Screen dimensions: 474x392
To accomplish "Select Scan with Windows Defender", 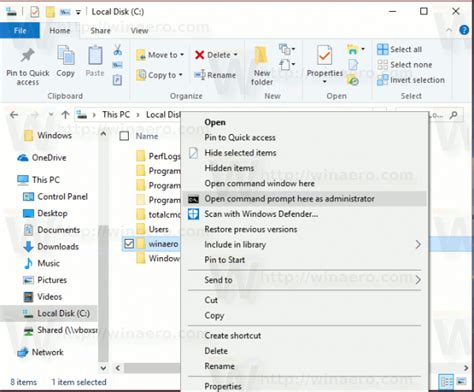I will [304, 214].
